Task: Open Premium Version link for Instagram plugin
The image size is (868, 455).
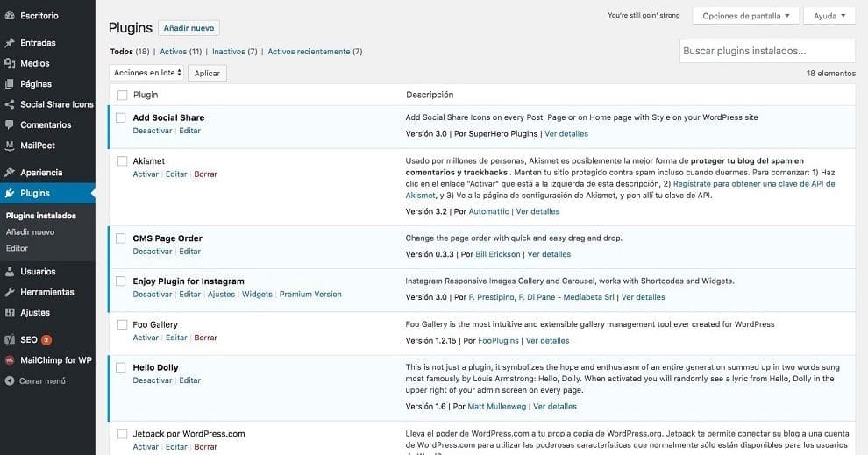Action: tap(310, 295)
